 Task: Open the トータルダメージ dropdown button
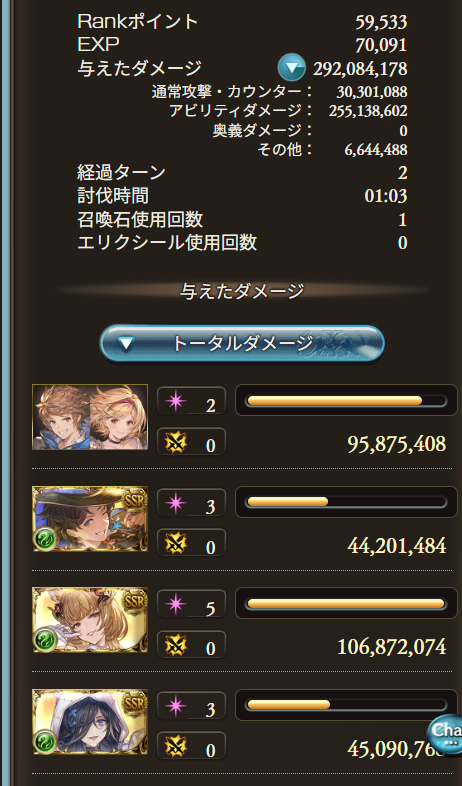242,343
